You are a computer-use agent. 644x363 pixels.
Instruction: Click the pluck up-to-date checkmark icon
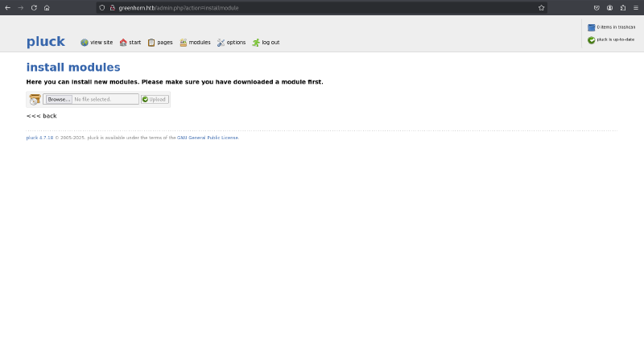coord(592,39)
